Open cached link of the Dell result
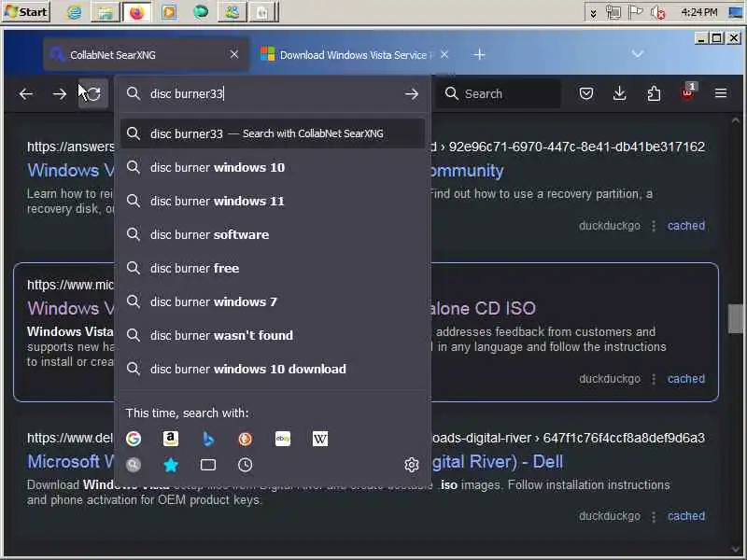 coord(685,516)
